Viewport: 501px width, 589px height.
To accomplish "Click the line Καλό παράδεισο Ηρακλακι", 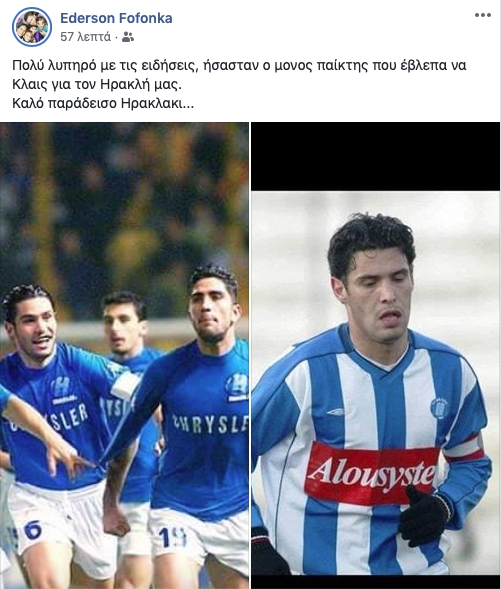I will [x=103, y=103].
